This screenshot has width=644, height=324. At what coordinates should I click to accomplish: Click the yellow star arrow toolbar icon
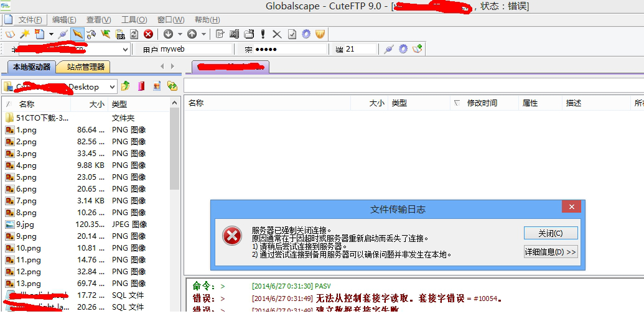[x=106, y=34]
